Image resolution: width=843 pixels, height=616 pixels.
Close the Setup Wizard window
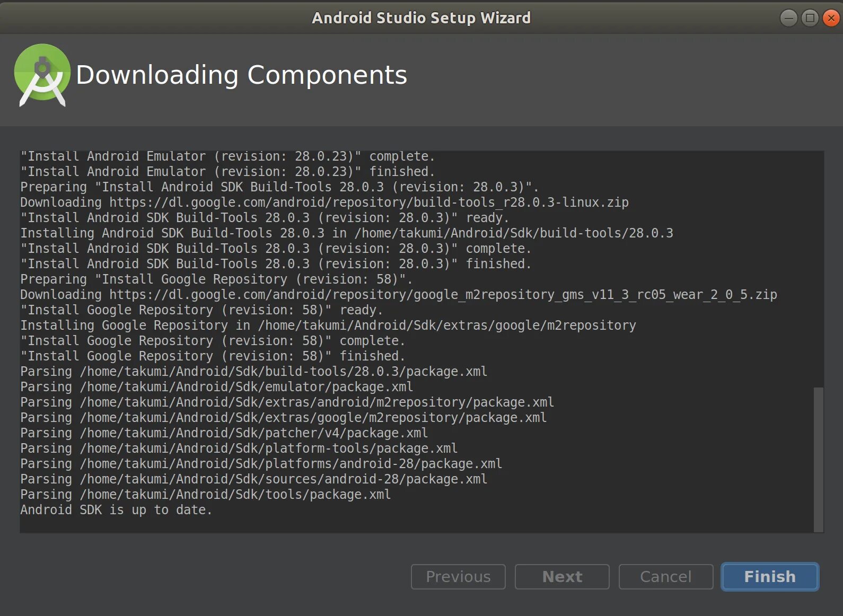[831, 18]
